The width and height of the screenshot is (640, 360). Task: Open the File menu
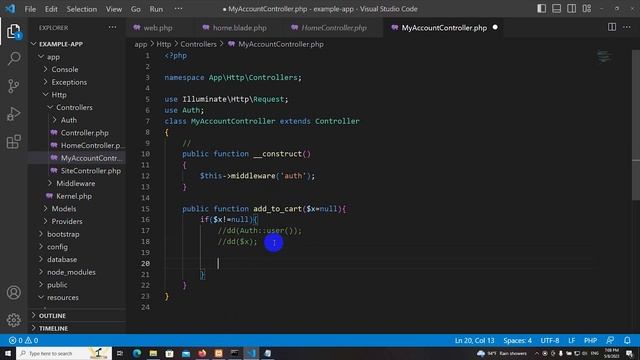[30, 9]
